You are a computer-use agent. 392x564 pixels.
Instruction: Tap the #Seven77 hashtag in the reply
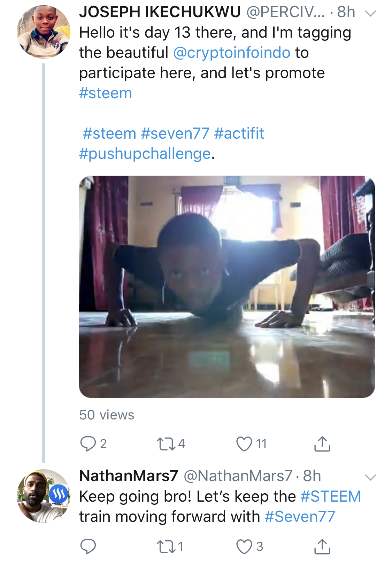(300, 517)
